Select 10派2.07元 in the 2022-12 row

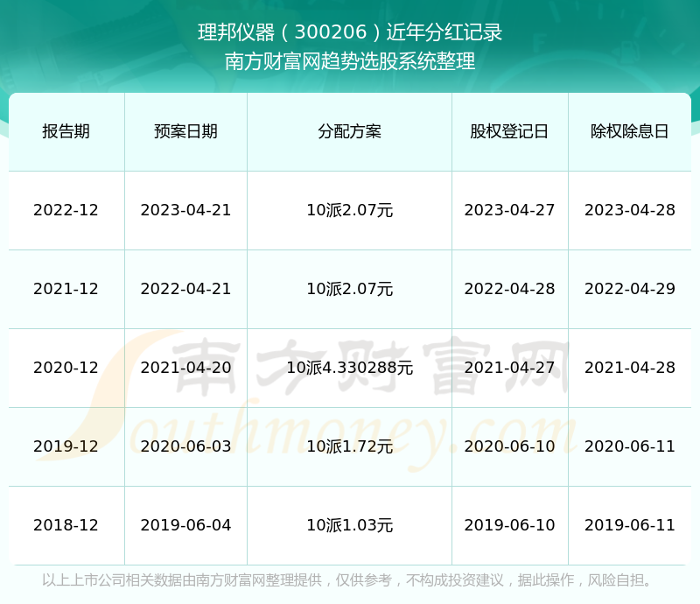point(349,210)
